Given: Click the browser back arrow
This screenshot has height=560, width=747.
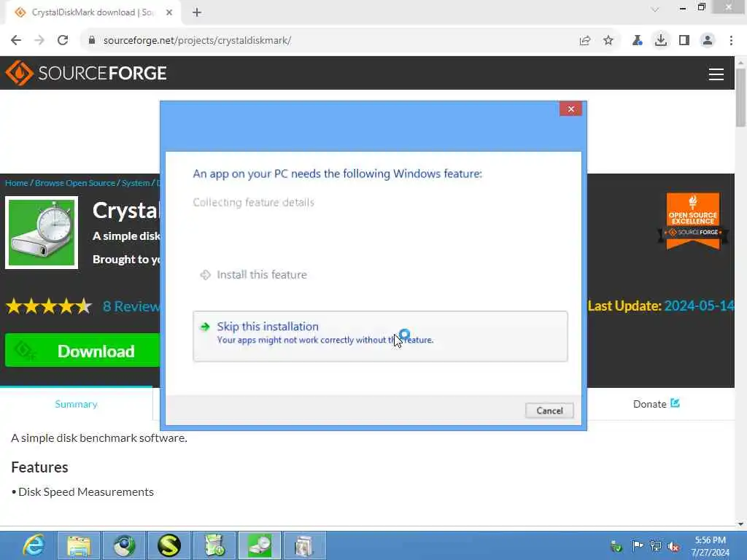Looking at the screenshot, I should click(x=16, y=41).
